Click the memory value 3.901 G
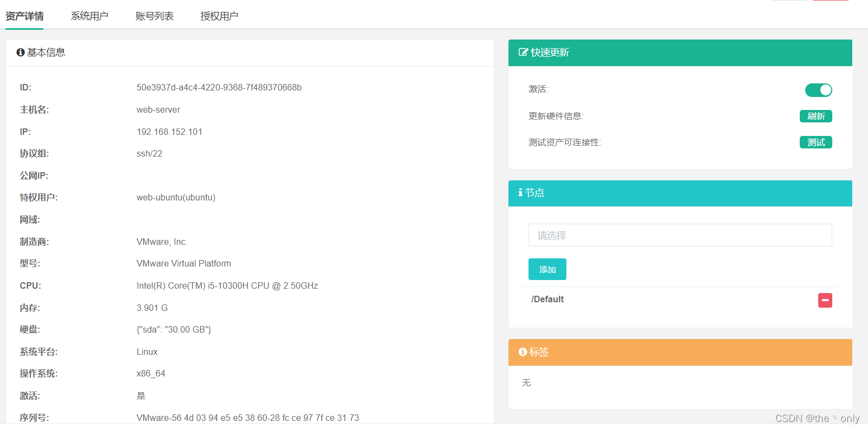The image size is (868, 429). (x=152, y=308)
